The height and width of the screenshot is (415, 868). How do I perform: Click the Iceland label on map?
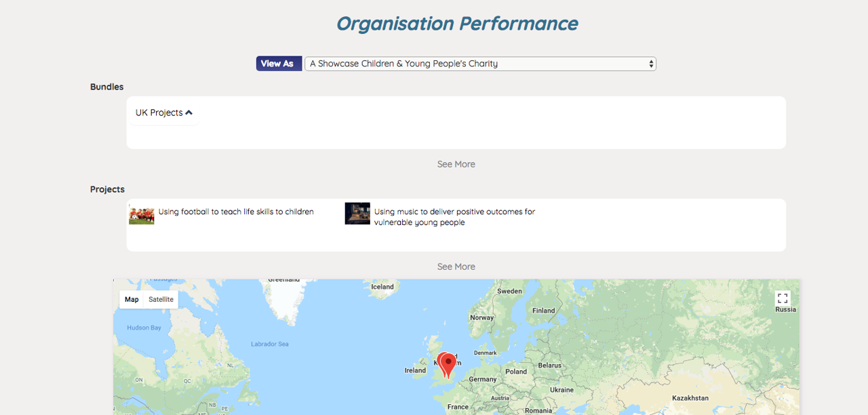click(382, 287)
